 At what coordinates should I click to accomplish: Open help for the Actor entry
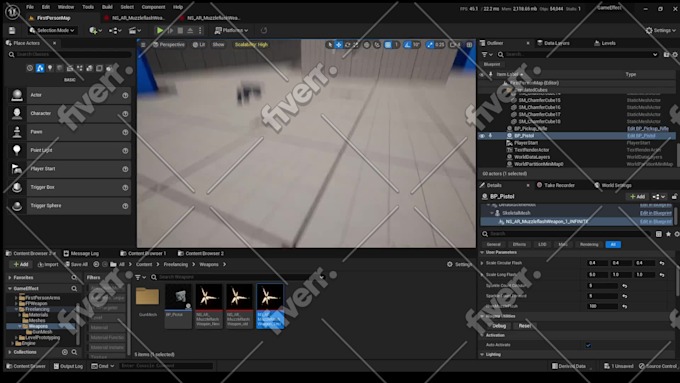[x=125, y=95]
